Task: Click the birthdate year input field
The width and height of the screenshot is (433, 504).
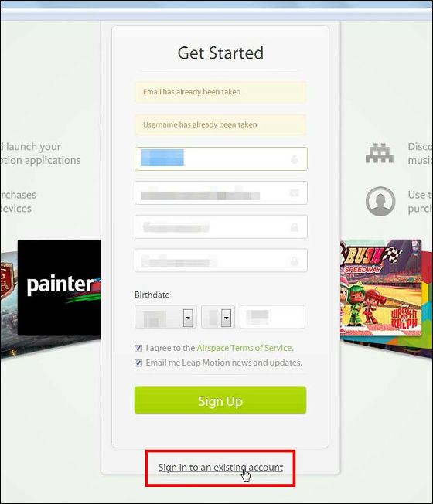Action: point(272,317)
